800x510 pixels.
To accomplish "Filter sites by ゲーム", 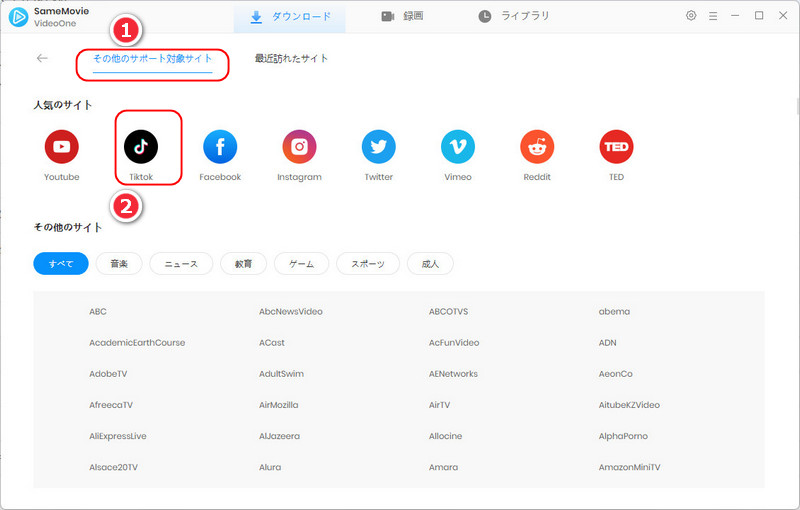I will [302, 264].
